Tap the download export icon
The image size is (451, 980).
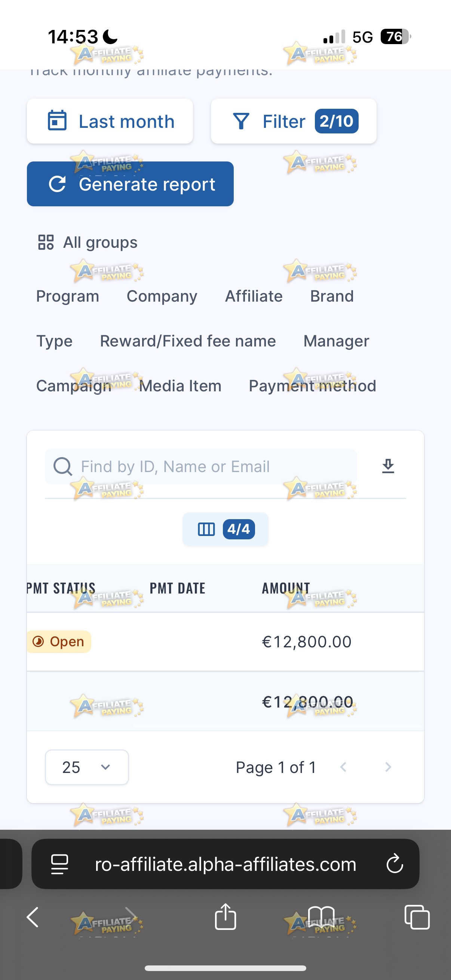388,466
